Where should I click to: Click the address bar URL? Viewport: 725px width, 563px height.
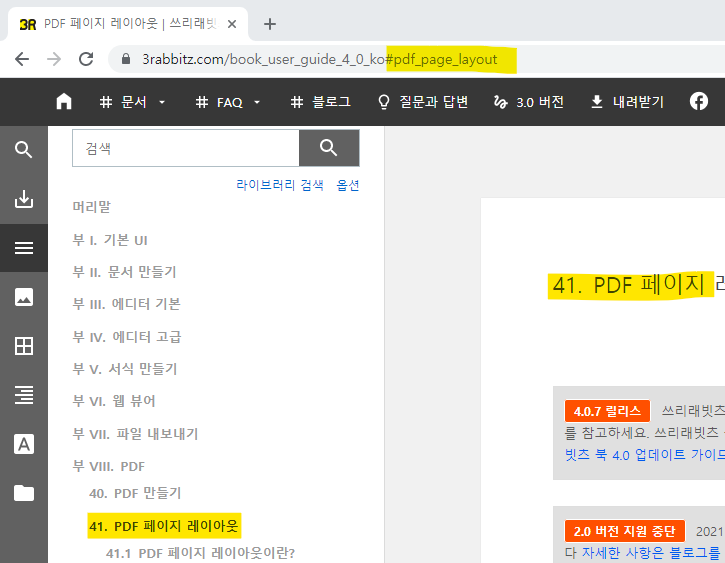click(319, 59)
